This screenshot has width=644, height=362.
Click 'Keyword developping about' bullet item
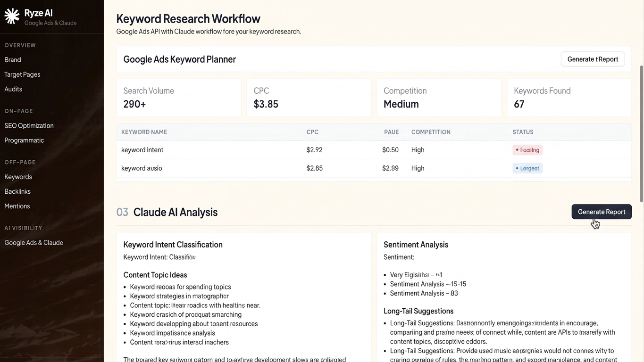click(194, 324)
